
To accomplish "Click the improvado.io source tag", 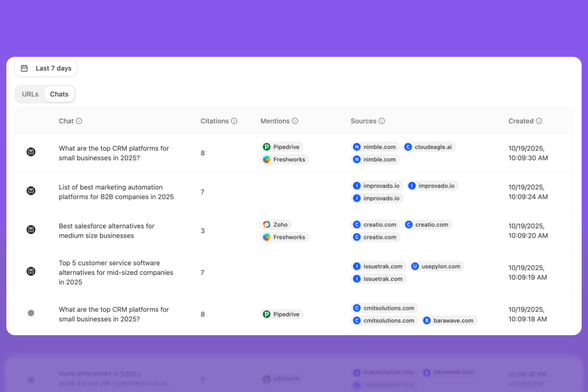I will pyautogui.click(x=377, y=186).
